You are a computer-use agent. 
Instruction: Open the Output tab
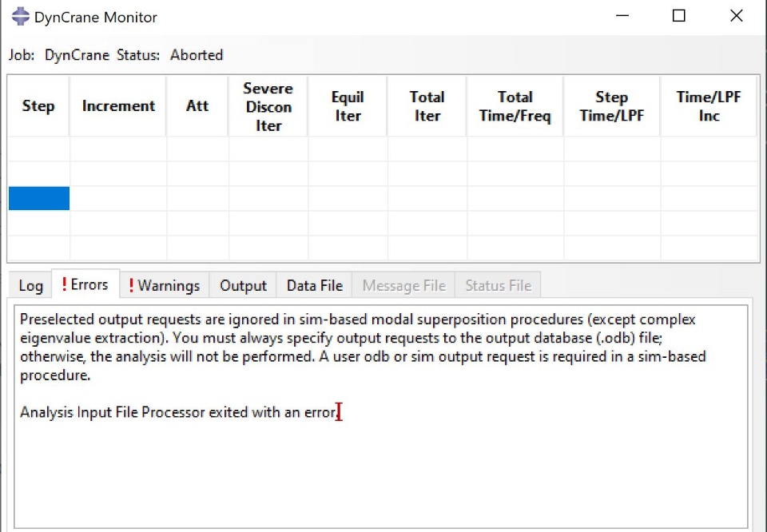point(243,286)
